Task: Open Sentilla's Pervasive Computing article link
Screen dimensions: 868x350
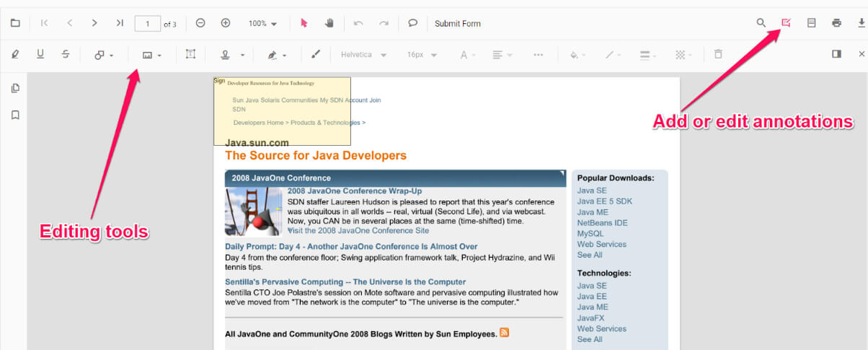Action: click(345, 282)
